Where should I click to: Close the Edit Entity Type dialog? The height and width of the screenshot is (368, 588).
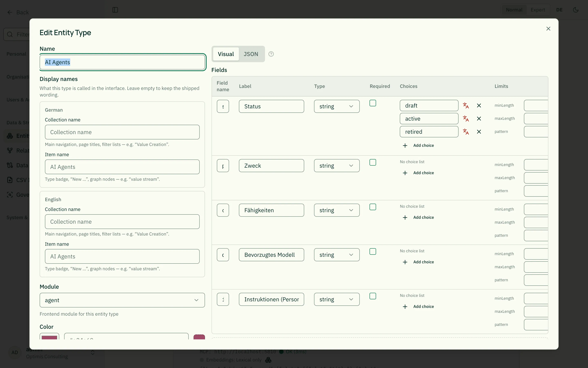548,29
